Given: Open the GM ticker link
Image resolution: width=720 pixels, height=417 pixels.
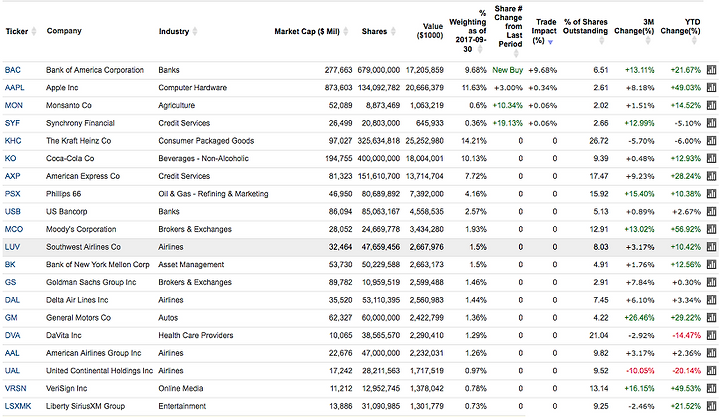Looking at the screenshot, I should tap(11, 317).
